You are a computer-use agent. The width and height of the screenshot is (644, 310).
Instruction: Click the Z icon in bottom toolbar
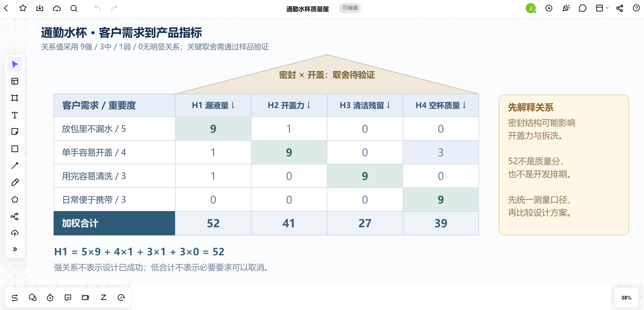[x=104, y=298]
